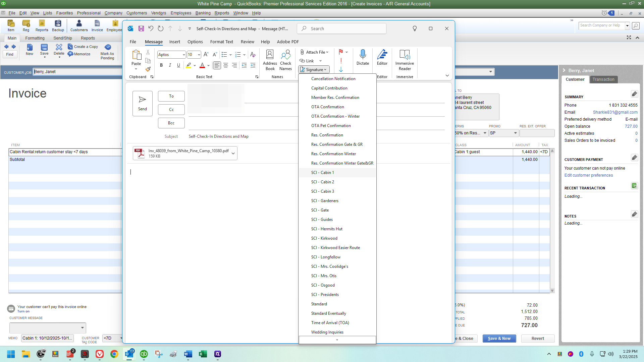
Task: Open the Tell Me lightbulb icon
Action: pos(415,28)
